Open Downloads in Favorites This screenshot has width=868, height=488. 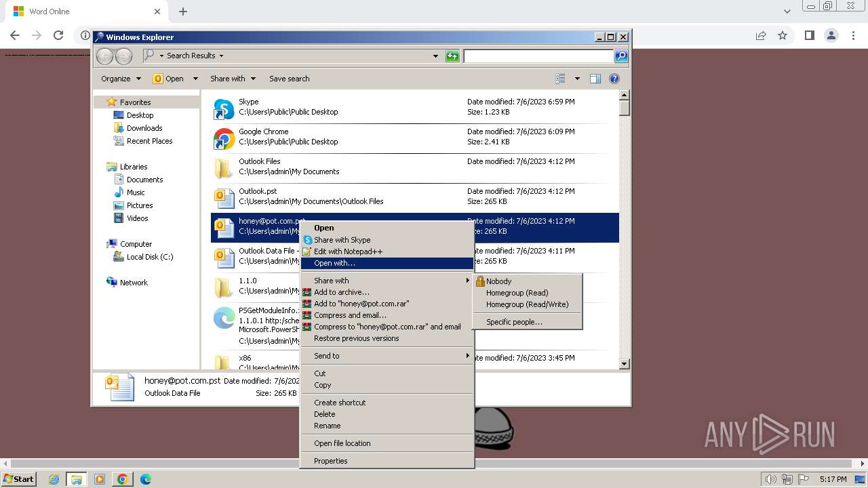(144, 128)
